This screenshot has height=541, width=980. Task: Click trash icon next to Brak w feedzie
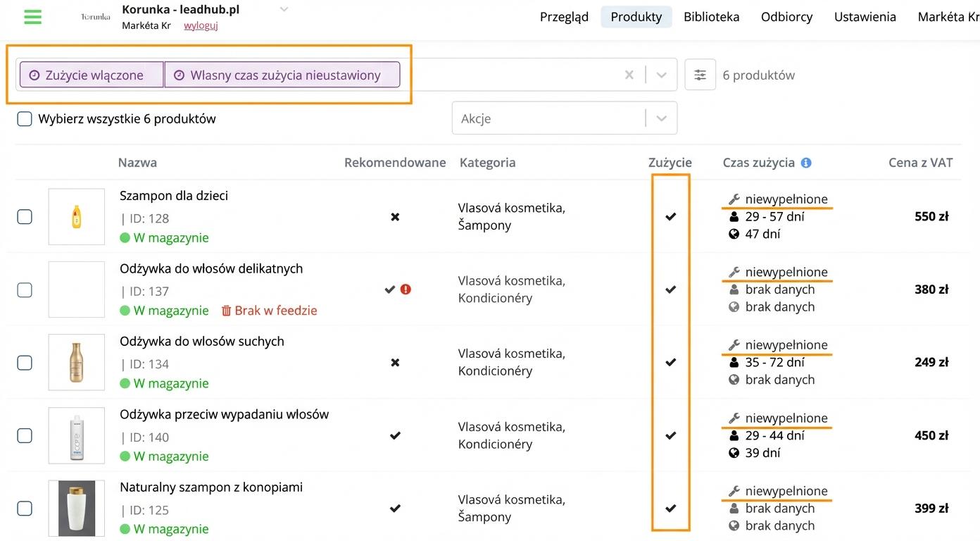click(x=227, y=311)
